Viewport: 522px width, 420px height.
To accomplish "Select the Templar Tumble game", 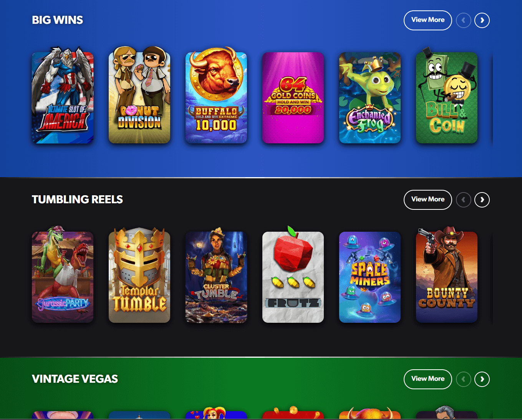I will pos(139,275).
